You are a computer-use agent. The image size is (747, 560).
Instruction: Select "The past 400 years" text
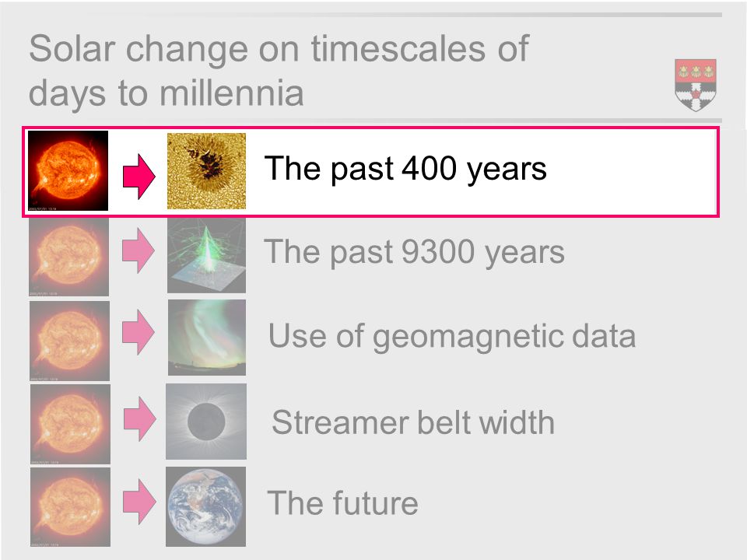(x=405, y=169)
